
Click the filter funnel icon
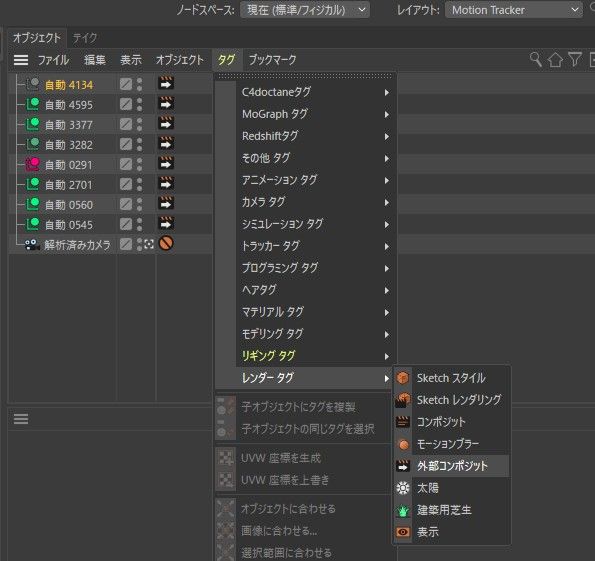tap(575, 60)
